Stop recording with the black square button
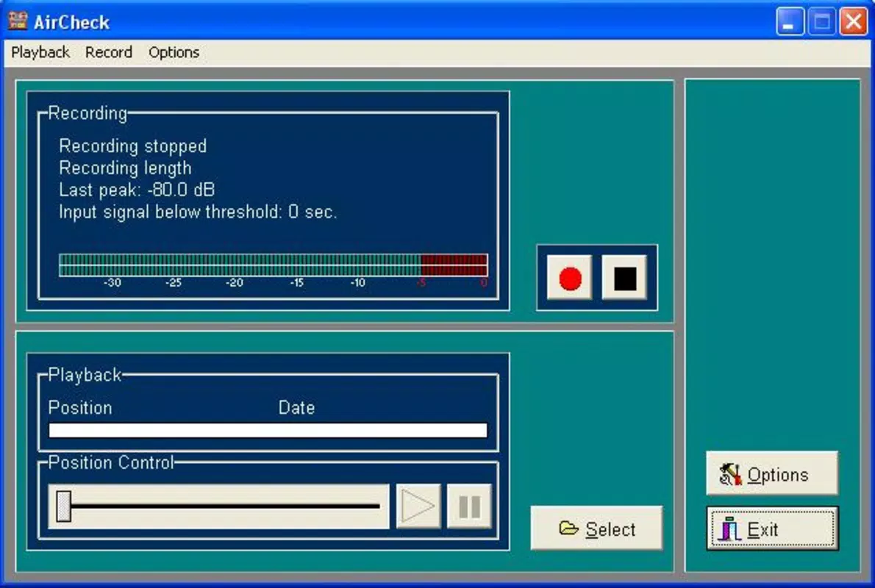875x588 pixels. pyautogui.click(x=624, y=278)
